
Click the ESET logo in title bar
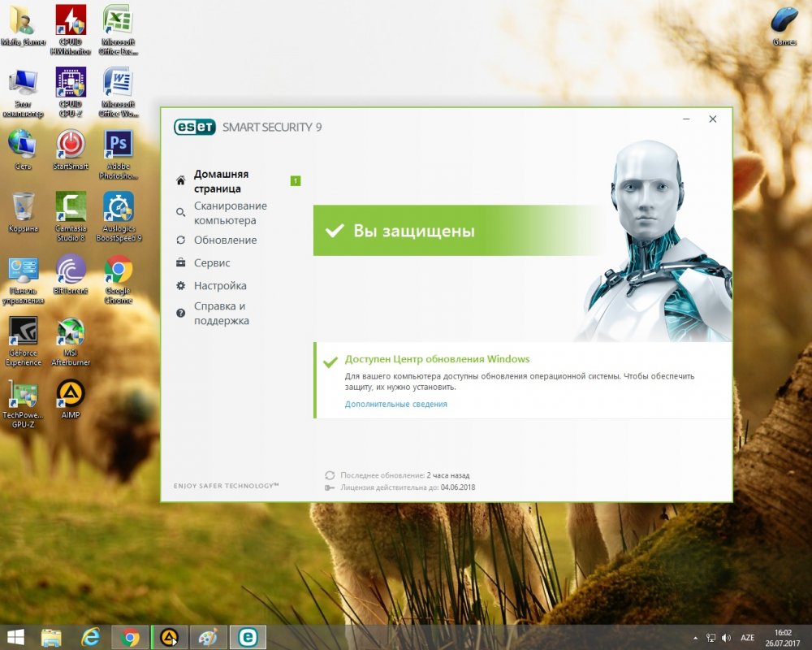click(x=195, y=127)
